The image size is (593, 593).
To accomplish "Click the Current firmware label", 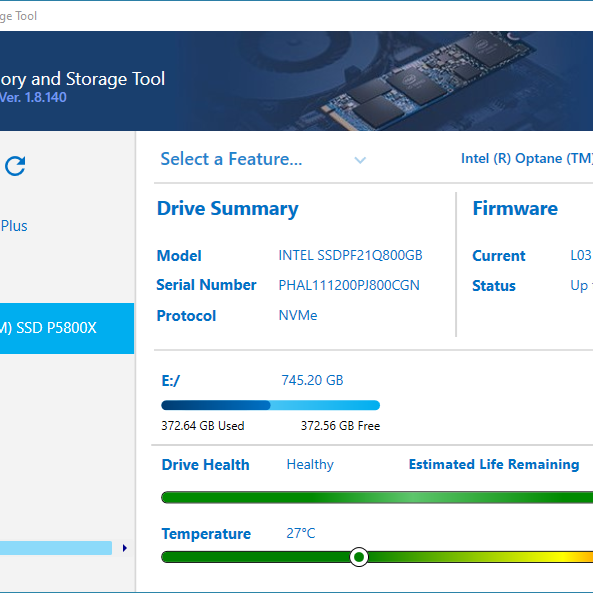I will coord(499,256).
